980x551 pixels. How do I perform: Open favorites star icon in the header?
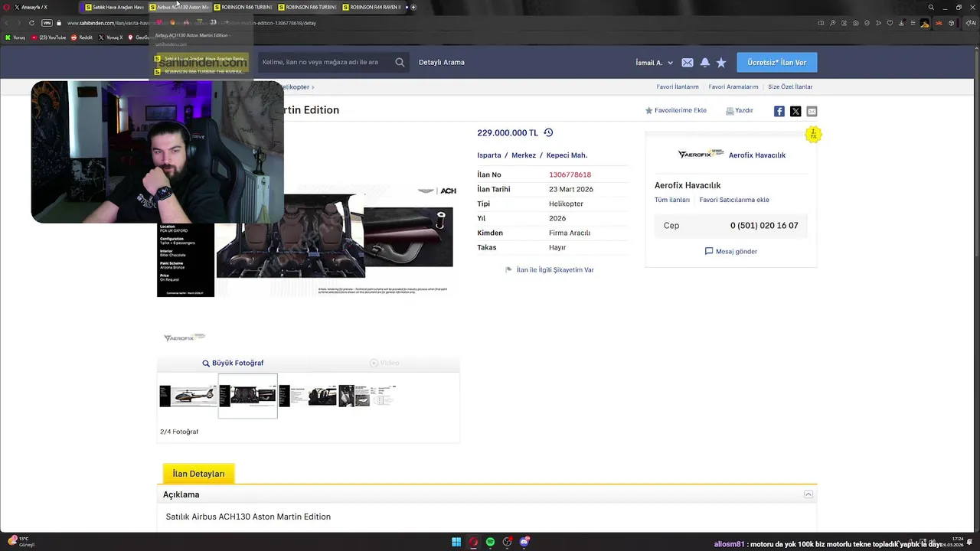(721, 63)
